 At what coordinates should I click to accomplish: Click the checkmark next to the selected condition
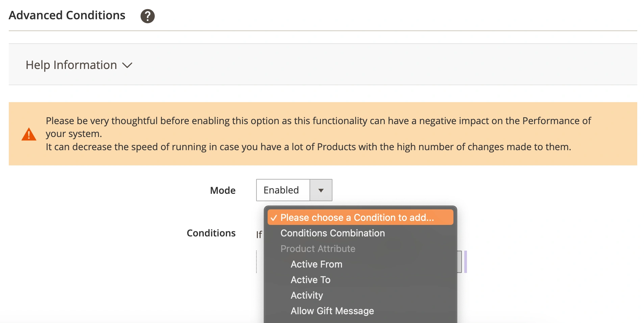(274, 217)
